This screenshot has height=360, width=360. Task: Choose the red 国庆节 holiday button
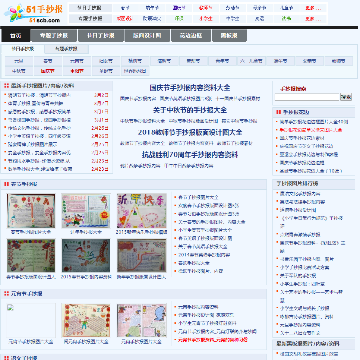tap(48, 71)
